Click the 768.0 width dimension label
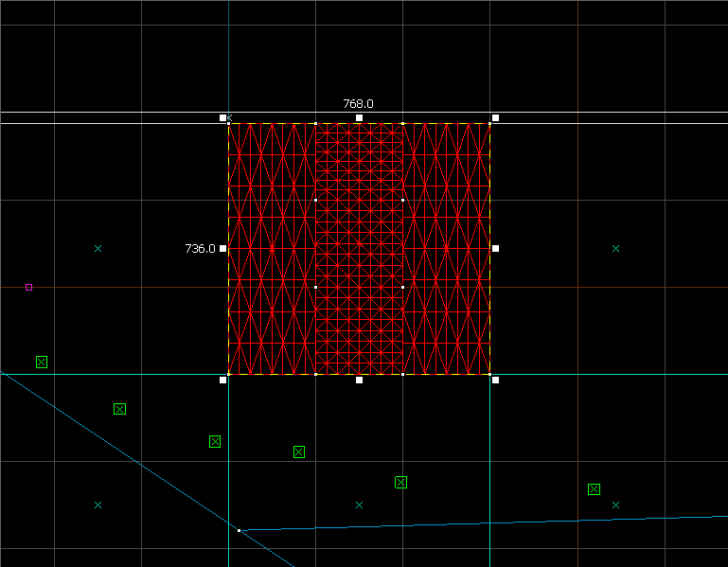Image resolution: width=728 pixels, height=567 pixels. pyautogui.click(x=358, y=103)
